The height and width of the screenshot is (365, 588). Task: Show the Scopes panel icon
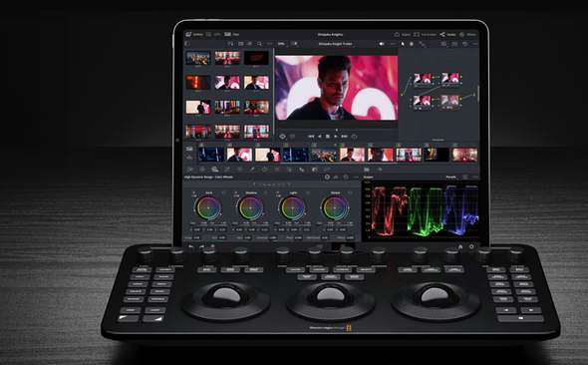coord(367,170)
